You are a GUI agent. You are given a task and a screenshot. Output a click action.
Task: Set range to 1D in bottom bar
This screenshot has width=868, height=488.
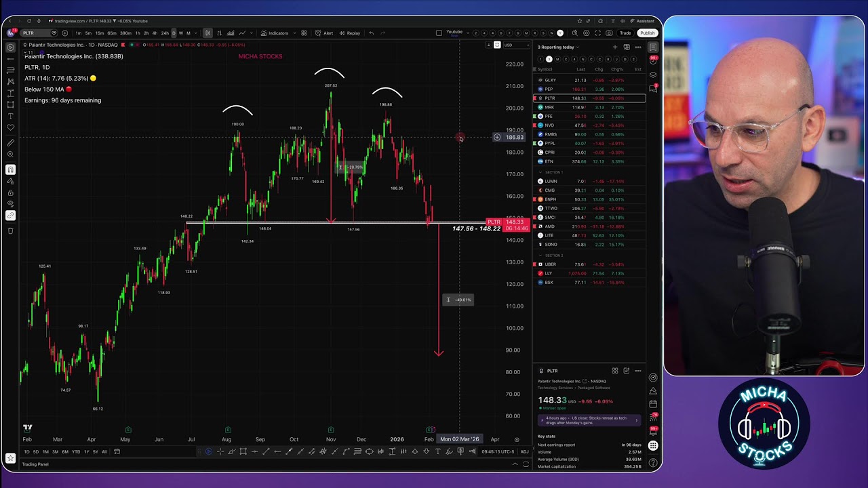[26, 451]
